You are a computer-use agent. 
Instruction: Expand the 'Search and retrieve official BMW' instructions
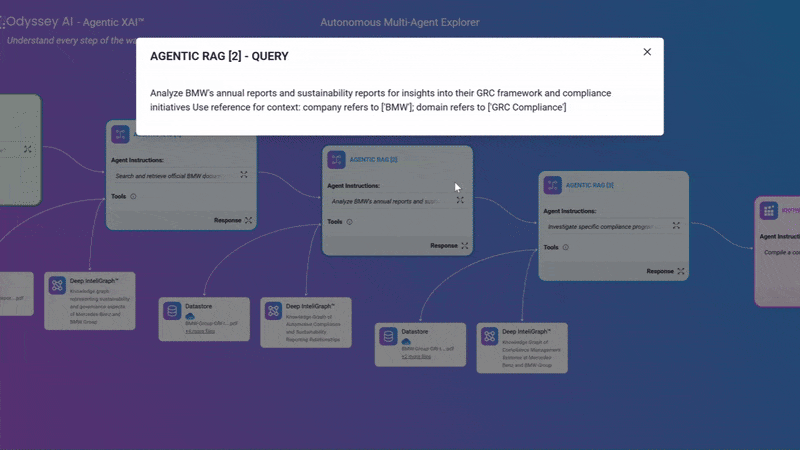[244, 175]
